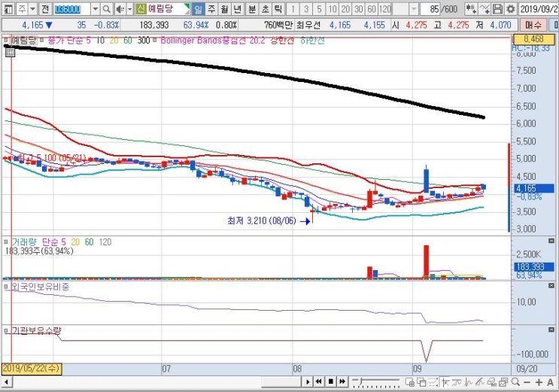Select the 1 interval button
The height and width of the screenshot is (392, 559).
293,9
